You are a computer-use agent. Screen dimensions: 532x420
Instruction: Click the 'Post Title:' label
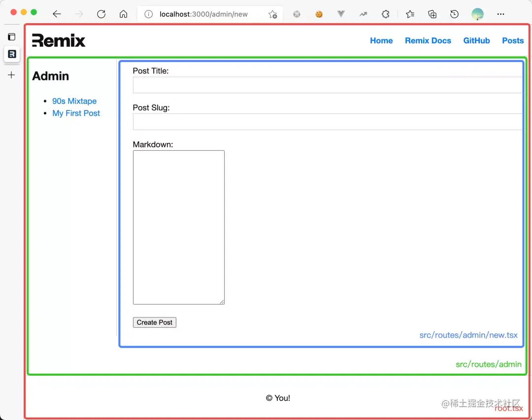tap(151, 71)
